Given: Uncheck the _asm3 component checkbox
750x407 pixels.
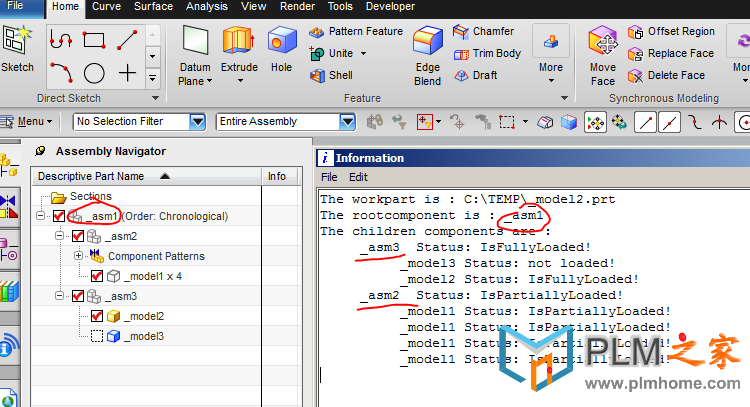Looking at the screenshot, I should click(x=78, y=297).
